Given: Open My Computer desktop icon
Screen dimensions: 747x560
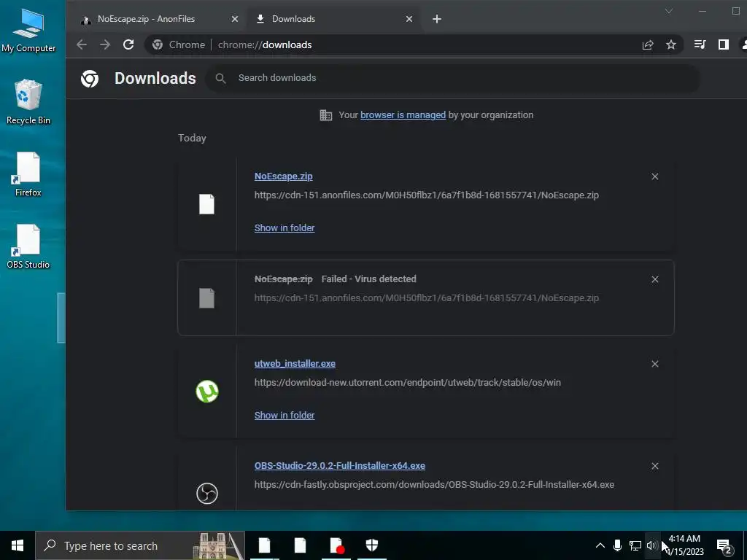Looking at the screenshot, I should [28, 31].
